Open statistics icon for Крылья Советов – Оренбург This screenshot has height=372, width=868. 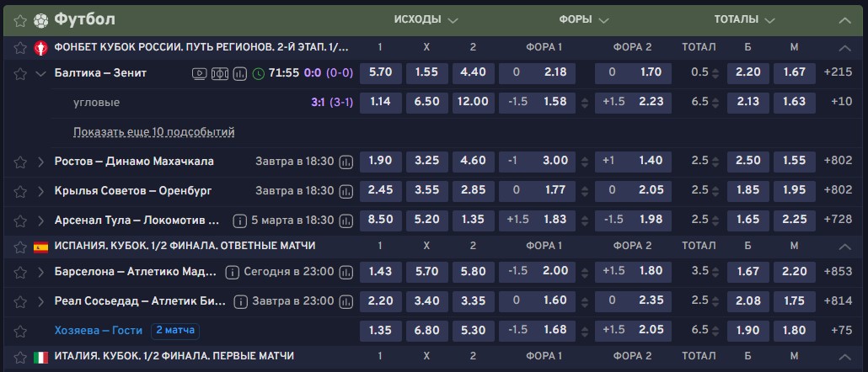(346, 191)
